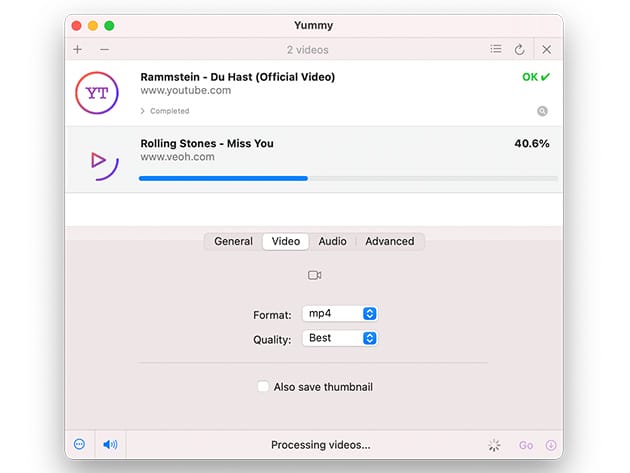Select the Rolling Stones veoh thumbnail

click(98, 160)
